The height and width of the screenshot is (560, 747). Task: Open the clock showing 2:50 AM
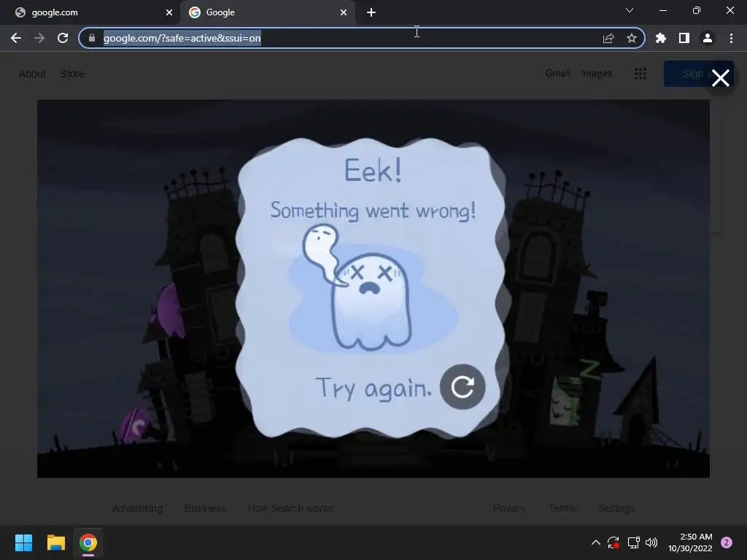(690, 542)
